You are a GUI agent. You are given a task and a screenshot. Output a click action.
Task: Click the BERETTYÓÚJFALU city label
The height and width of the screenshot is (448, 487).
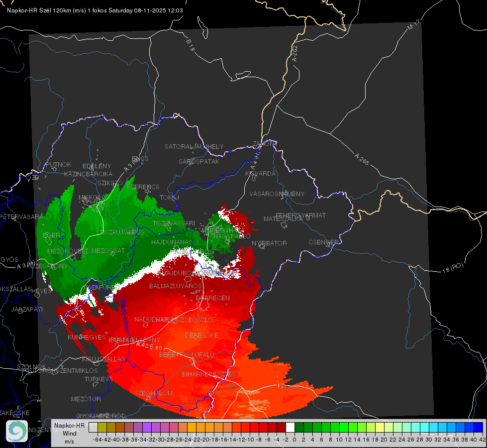pyautogui.click(x=187, y=355)
